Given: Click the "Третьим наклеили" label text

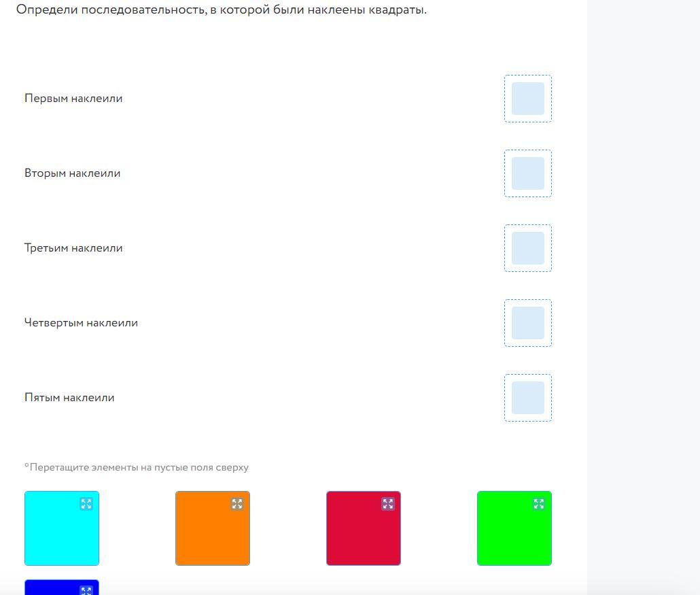Looking at the screenshot, I should [x=73, y=248].
